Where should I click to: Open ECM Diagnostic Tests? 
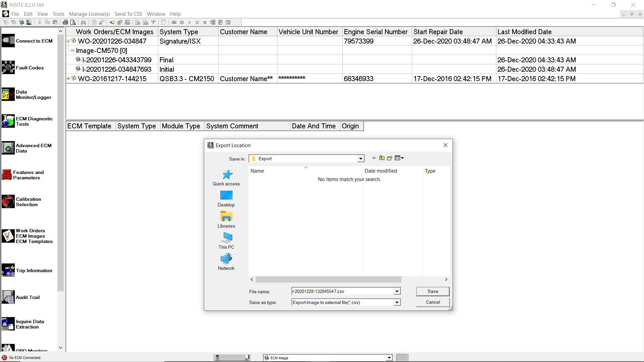click(34, 121)
